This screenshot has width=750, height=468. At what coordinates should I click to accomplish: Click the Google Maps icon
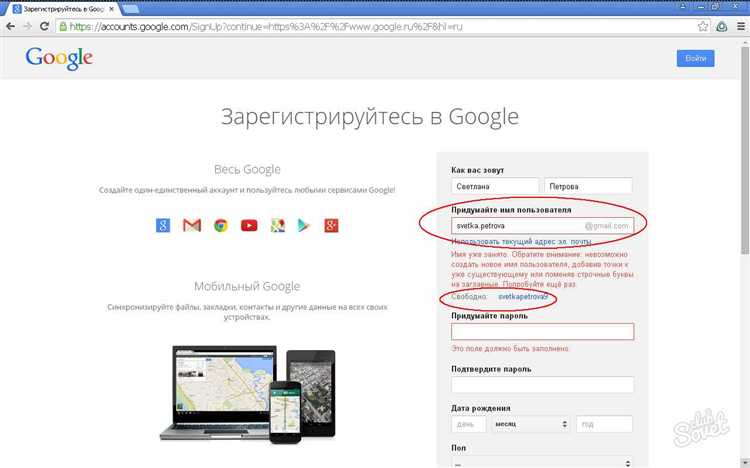point(278,225)
